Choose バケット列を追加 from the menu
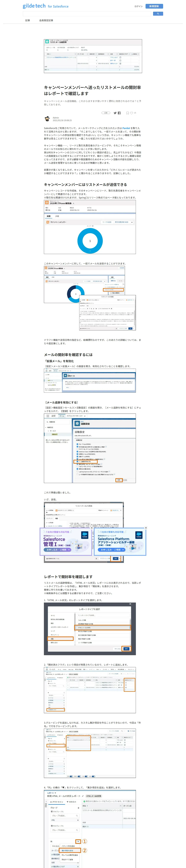This screenshot has height=868, width=186. pyautogui.click(x=68, y=846)
